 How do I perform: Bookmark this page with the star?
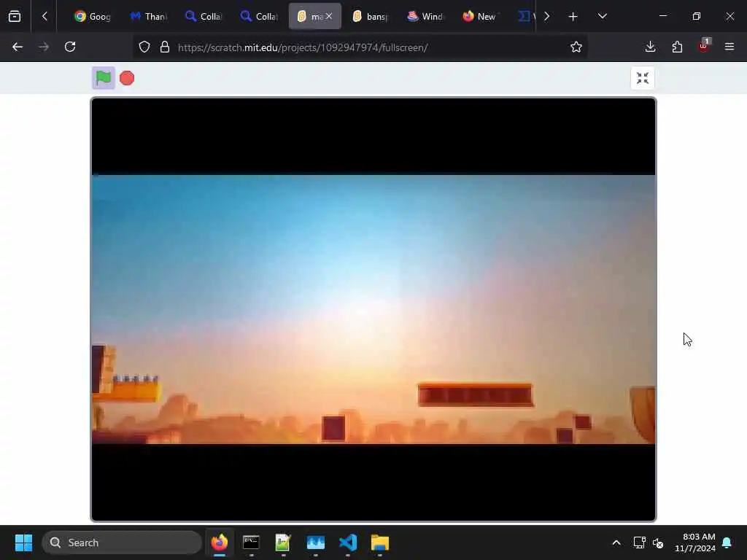click(x=576, y=47)
